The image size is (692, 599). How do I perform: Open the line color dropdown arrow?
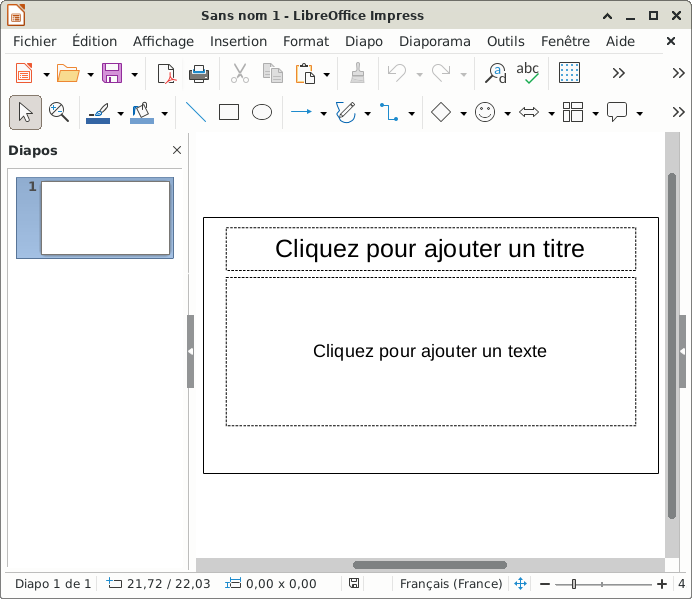point(120,114)
